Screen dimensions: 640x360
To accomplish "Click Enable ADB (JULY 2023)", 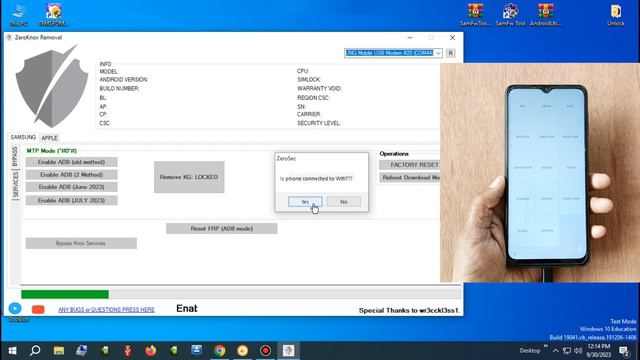I will coord(71,200).
